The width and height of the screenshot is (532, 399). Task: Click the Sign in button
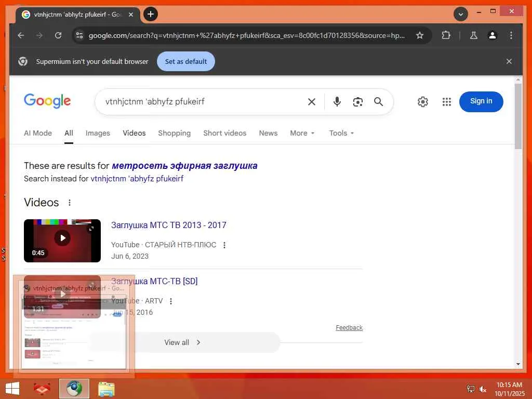(481, 101)
